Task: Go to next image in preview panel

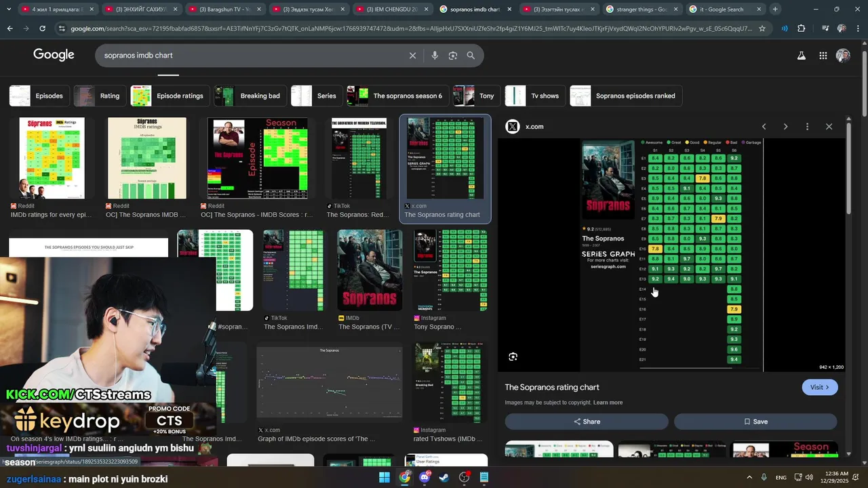Action: pyautogui.click(x=785, y=127)
